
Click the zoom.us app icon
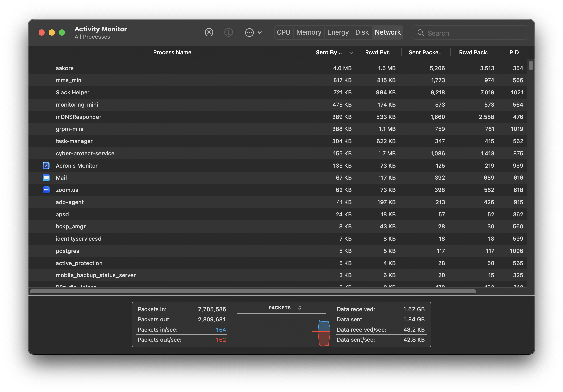coord(46,190)
